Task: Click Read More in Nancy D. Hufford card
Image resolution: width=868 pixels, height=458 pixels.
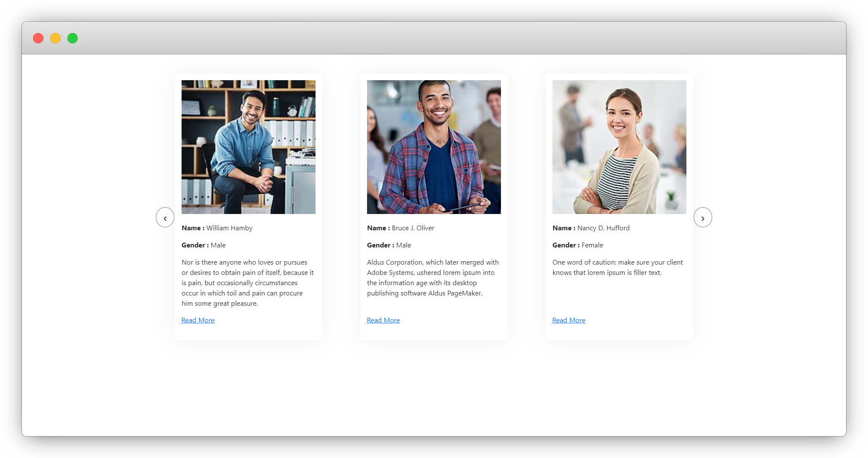Action: (x=568, y=320)
